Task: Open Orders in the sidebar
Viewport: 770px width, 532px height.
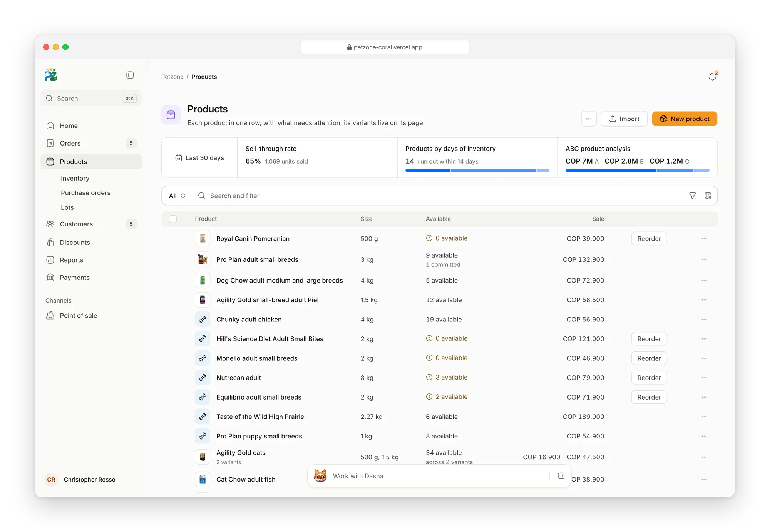Action: [x=91, y=143]
